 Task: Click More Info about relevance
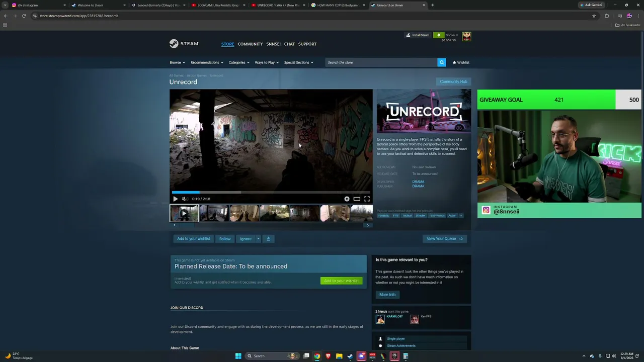pos(387,295)
